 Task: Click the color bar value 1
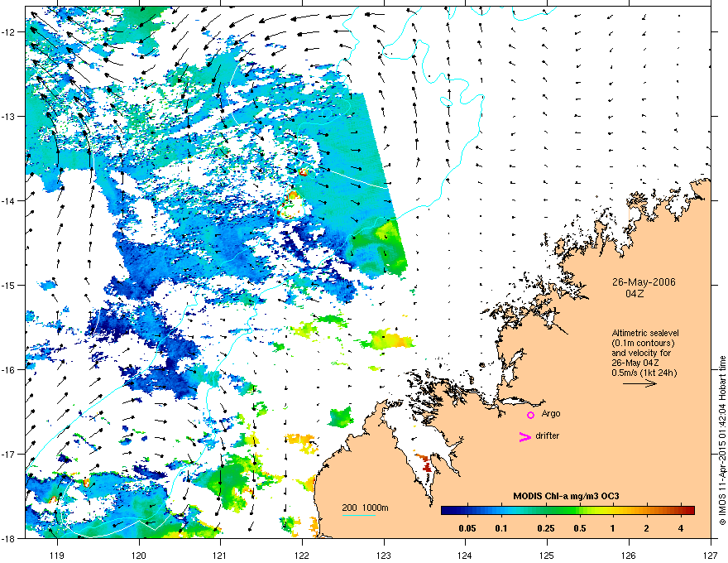pyautogui.click(x=613, y=528)
